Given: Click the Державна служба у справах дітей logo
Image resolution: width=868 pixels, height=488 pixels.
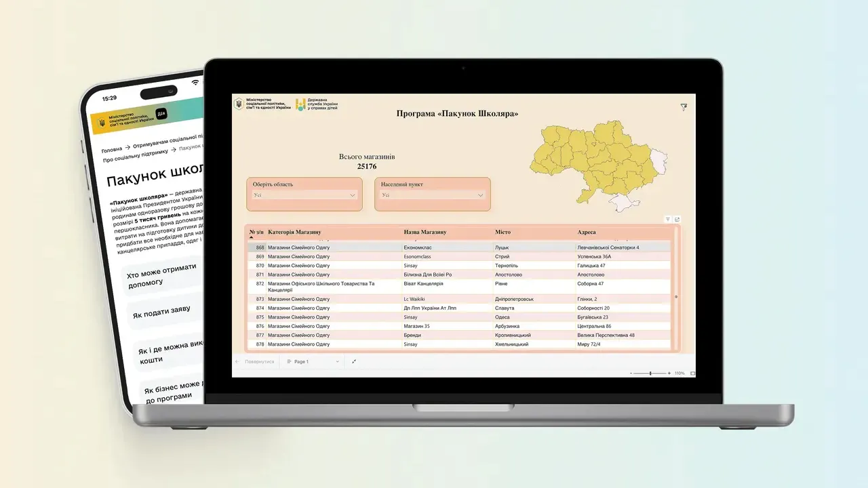Looking at the screenshot, I should click(x=300, y=104).
